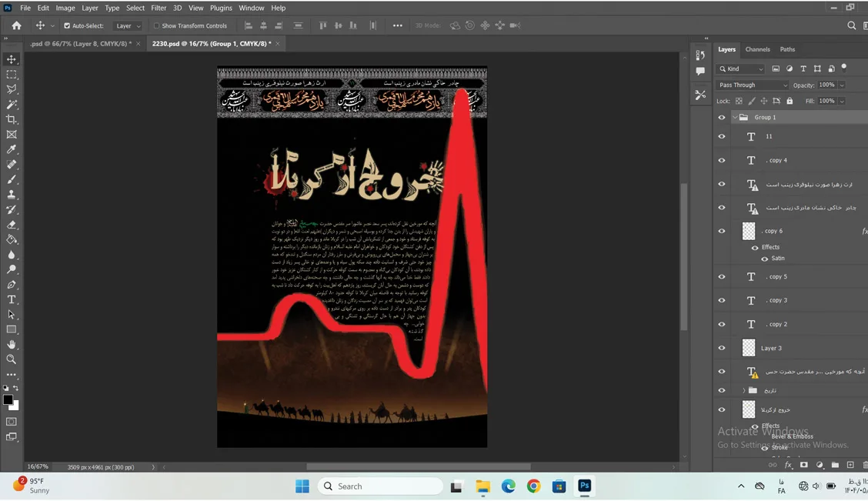This screenshot has height=501, width=868.
Task: Select the Eyedropper tool
Action: coord(11,149)
